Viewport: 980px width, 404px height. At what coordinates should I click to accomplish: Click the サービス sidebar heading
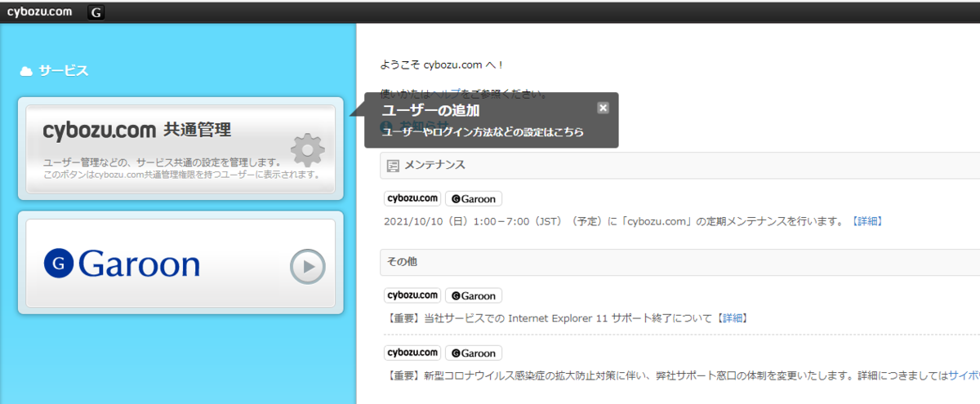[64, 71]
